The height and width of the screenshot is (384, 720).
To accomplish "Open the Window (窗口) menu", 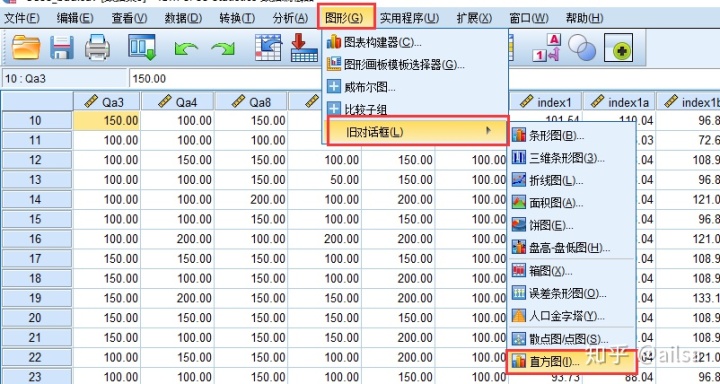I will (x=529, y=18).
